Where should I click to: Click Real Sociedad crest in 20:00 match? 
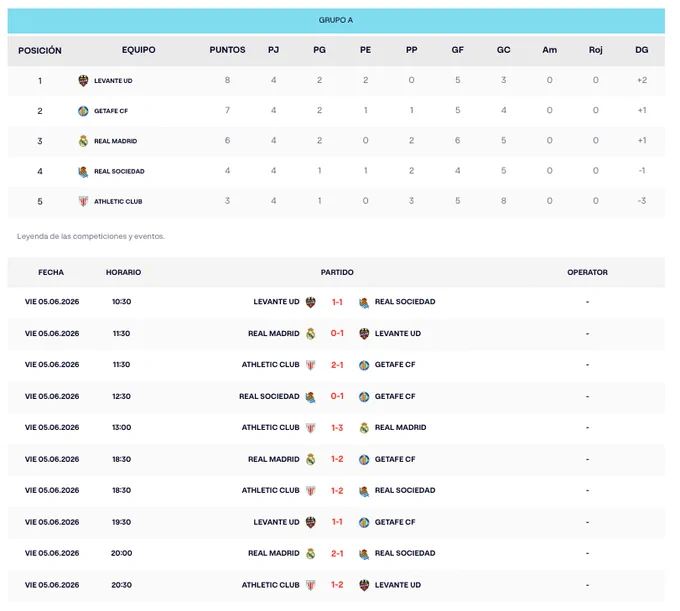coord(364,554)
